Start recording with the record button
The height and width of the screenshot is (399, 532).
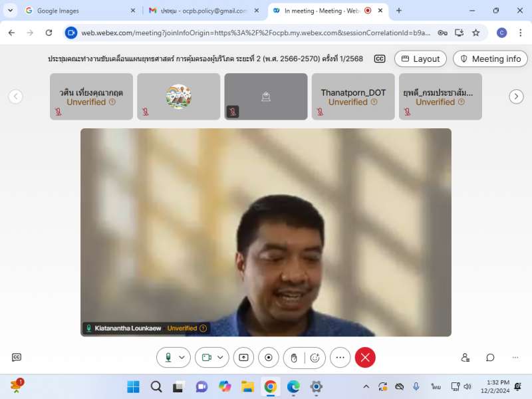pyautogui.click(x=269, y=358)
